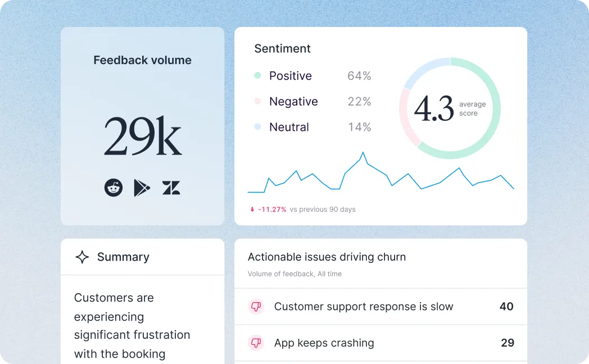The image size is (589, 364).
Task: Click the 64% positive value
Action: 359,76
